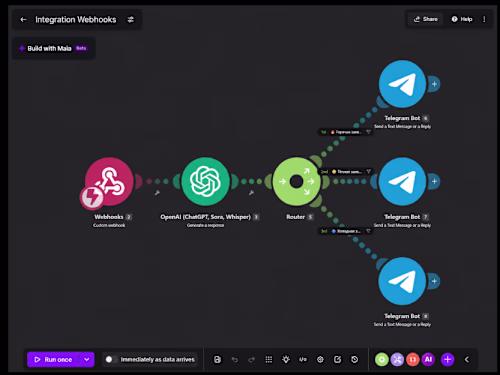Screen dimensions: 500x375
Task: Rename the scenario title Integration Webhooks
Action: pyautogui.click(x=76, y=20)
